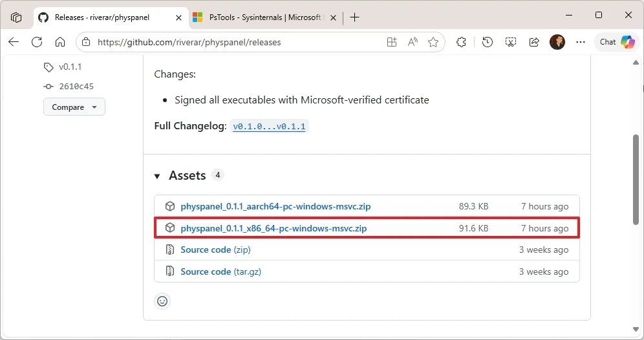
Task: Click the Read aloud icon in address bar
Action: point(413,42)
